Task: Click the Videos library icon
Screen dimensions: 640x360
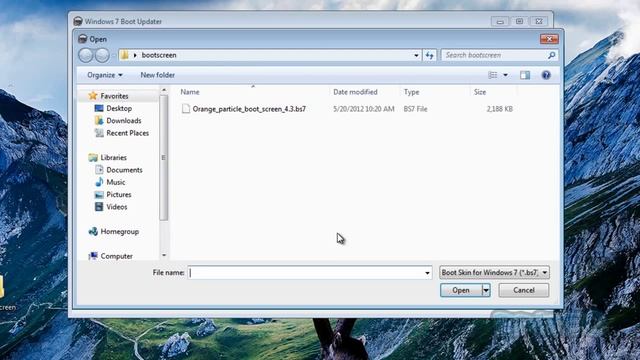Action: [99, 207]
